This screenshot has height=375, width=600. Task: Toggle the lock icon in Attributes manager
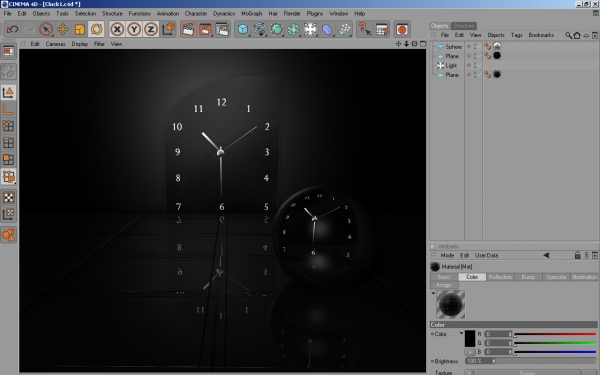[577, 255]
